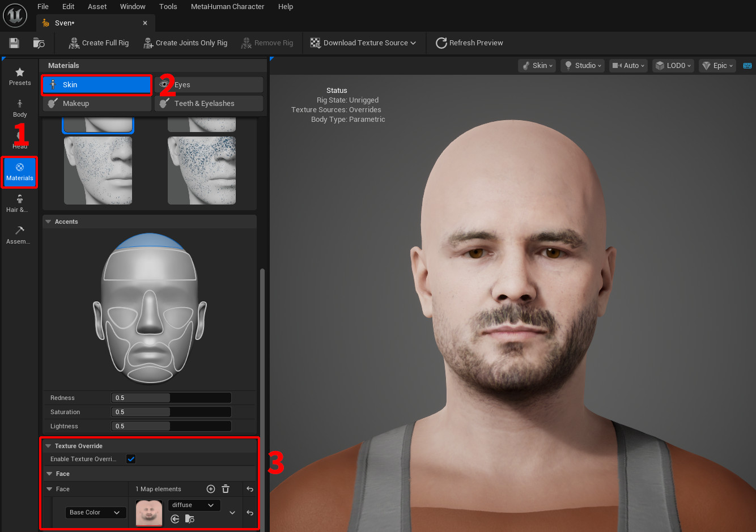Toggle Enable Texture Overrides checkbox
Screen dimensions: 756x532
(131, 459)
